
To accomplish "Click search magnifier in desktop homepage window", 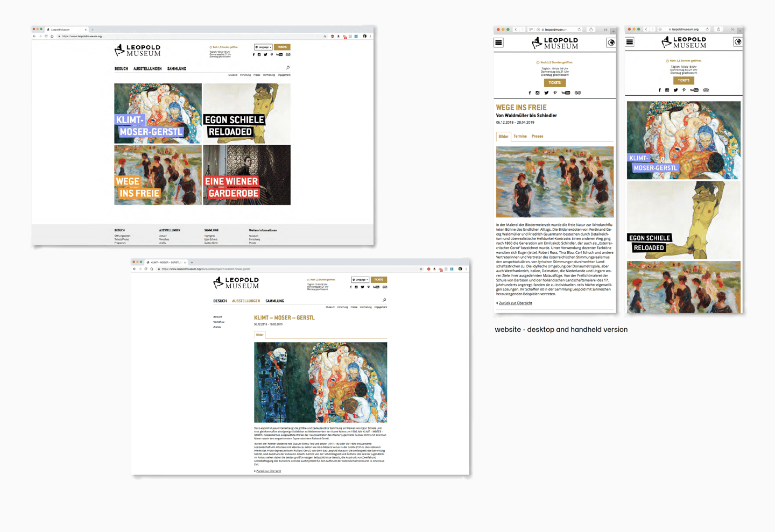I will click(287, 68).
